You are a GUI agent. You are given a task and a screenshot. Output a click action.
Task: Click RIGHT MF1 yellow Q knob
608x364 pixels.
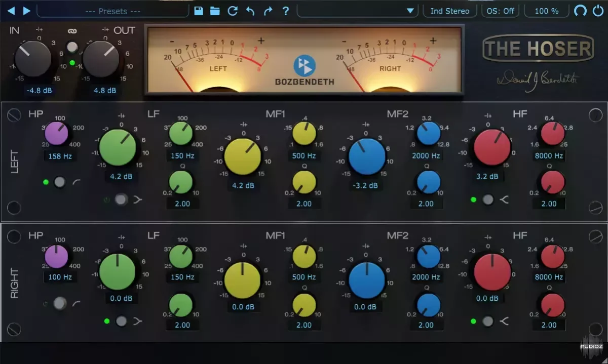tap(304, 305)
